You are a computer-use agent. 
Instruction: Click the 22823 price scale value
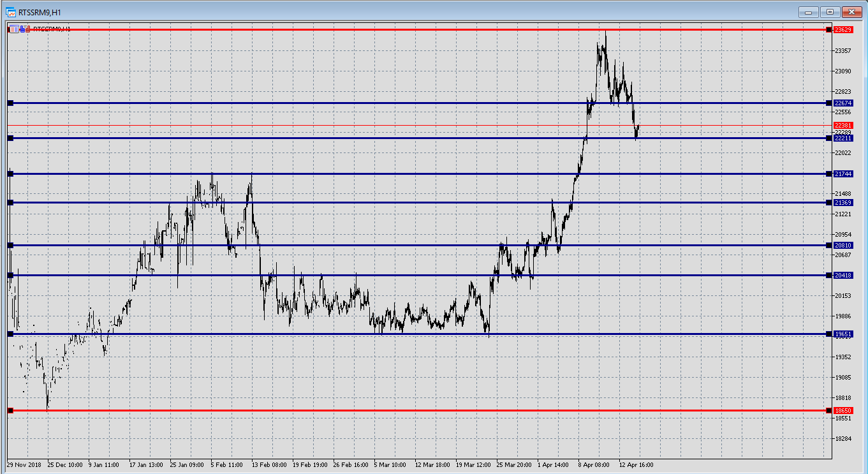tap(843, 91)
